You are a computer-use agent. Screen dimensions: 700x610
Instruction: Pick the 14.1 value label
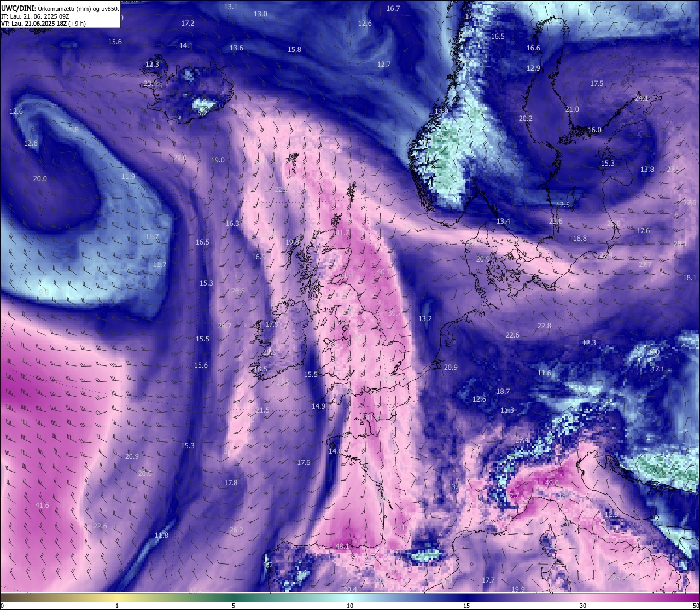point(186,46)
